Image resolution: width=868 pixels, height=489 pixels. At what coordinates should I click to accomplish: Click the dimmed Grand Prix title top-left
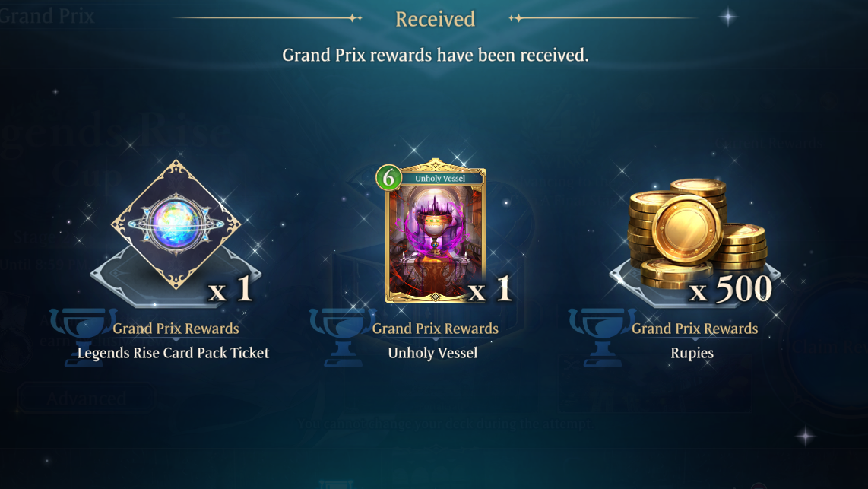47,16
